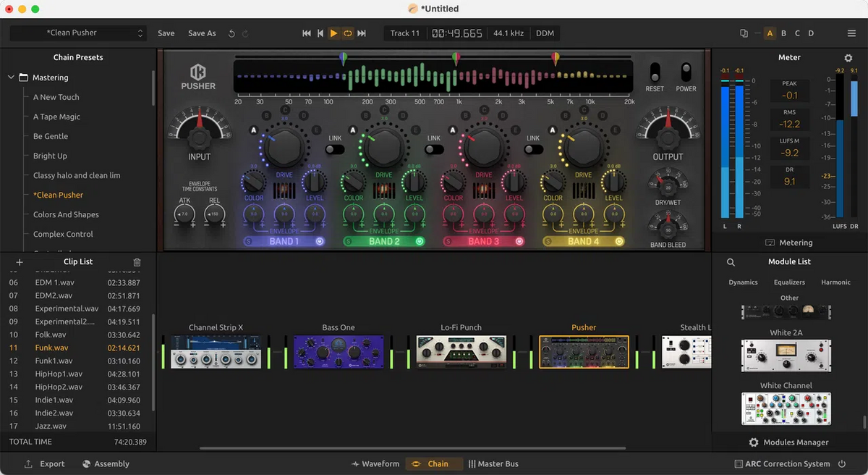Toggle the LINK switch on Band 1

[x=334, y=148]
